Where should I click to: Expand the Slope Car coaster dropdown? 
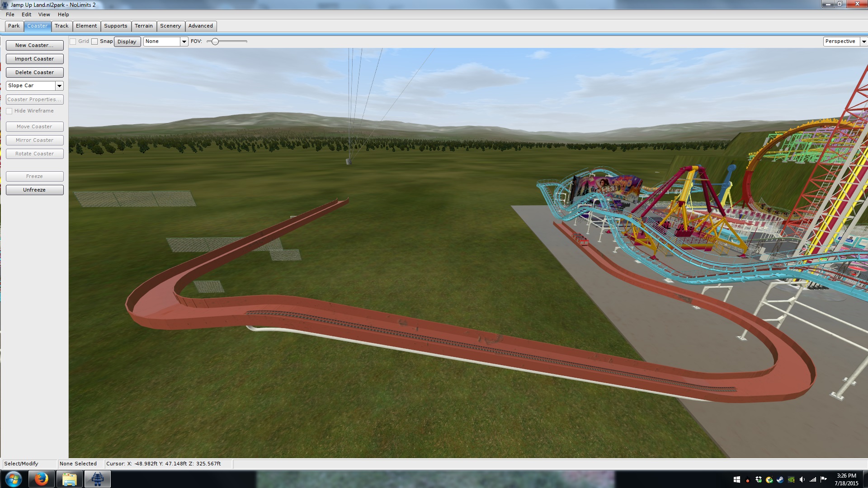tap(59, 86)
